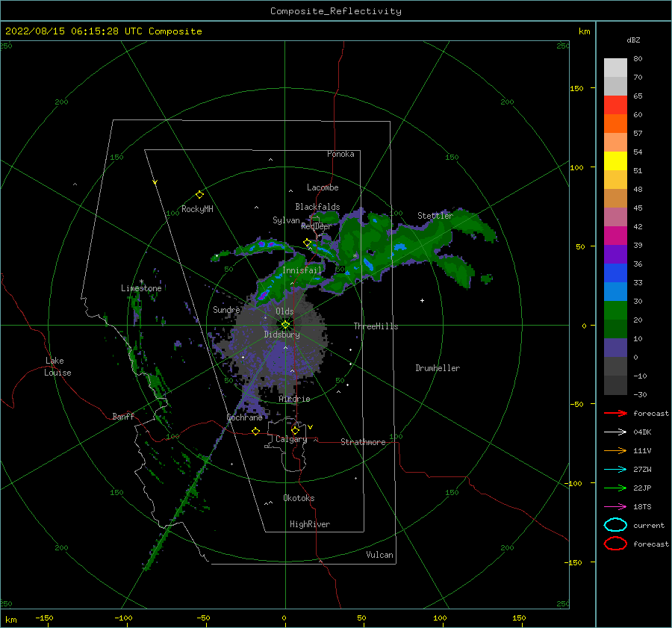The image size is (672, 628).
Task: Click the Stettler town label
Action: (x=435, y=216)
